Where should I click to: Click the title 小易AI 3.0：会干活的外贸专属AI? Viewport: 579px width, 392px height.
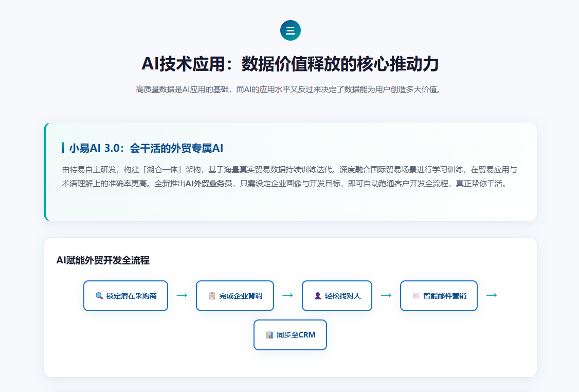pyautogui.click(x=146, y=148)
